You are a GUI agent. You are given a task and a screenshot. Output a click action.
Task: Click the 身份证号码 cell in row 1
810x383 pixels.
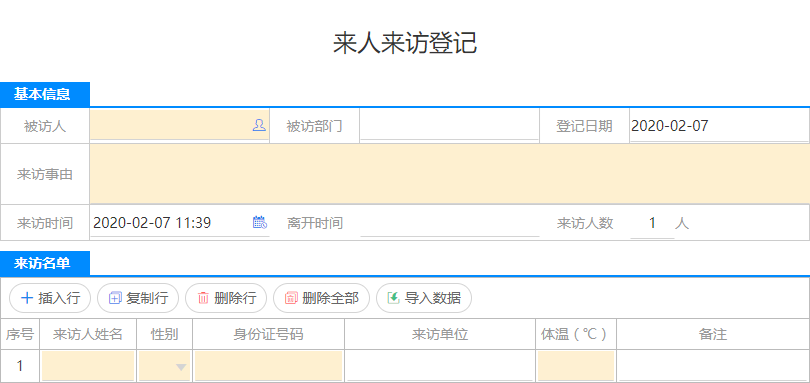point(269,366)
